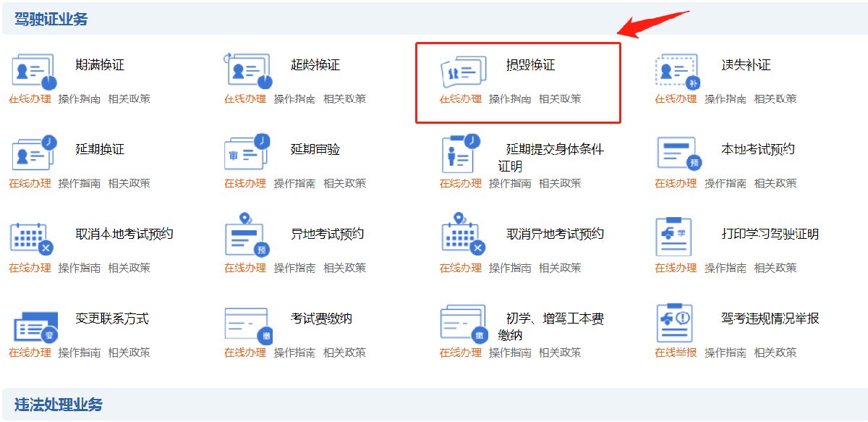Click the 取消异地考试预约 title text
The width and height of the screenshot is (868, 422).
point(556,235)
